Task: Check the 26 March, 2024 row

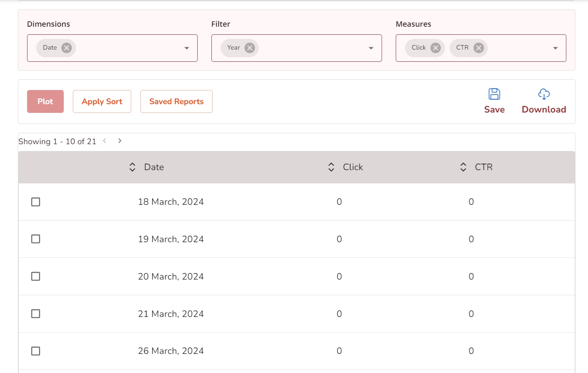Action: click(x=35, y=351)
